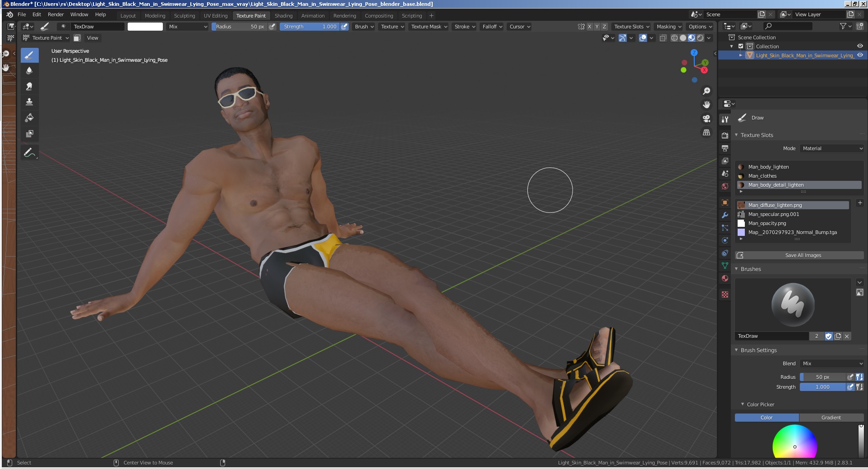This screenshot has height=469, width=868.
Task: Click the TexDraw brush preview thumbnail
Action: (793, 305)
